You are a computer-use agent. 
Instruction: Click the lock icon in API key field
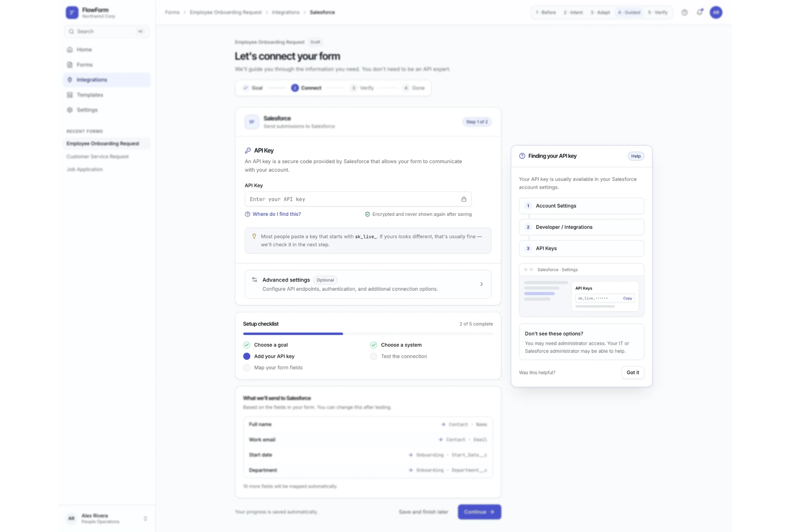(x=464, y=199)
